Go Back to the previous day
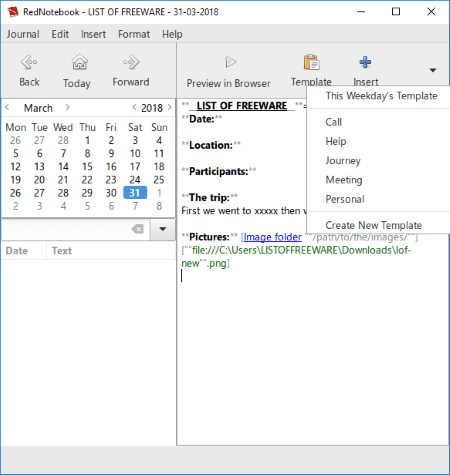The width and height of the screenshot is (450, 475). [29, 71]
